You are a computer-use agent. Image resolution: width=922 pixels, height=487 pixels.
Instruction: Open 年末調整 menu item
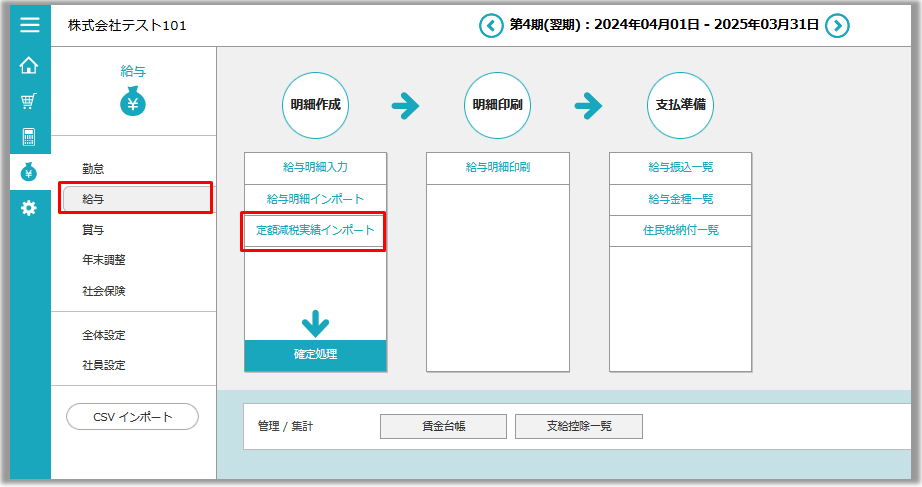pos(104,260)
